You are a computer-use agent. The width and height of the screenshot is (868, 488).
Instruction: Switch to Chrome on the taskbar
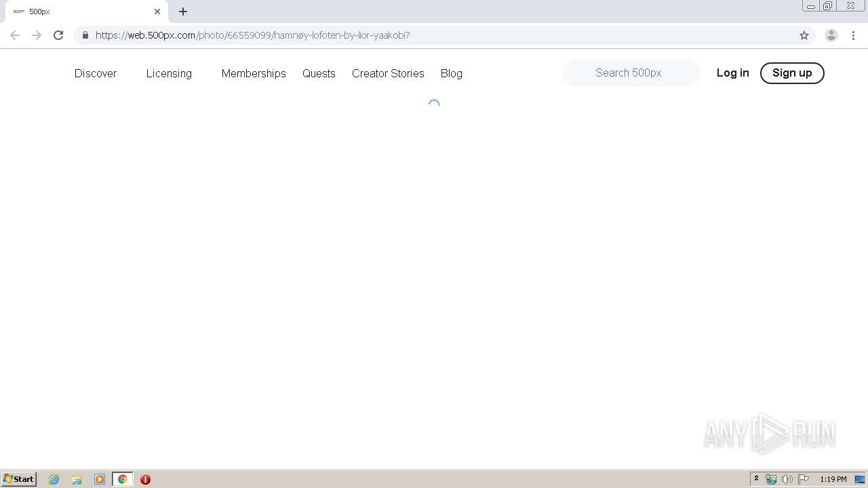pos(122,479)
